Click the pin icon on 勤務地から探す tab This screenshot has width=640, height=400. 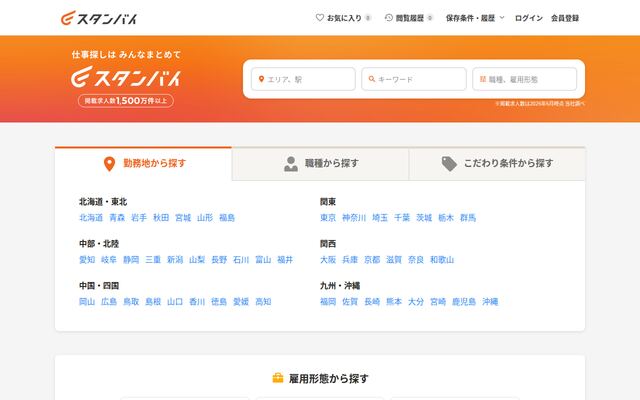[109, 164]
